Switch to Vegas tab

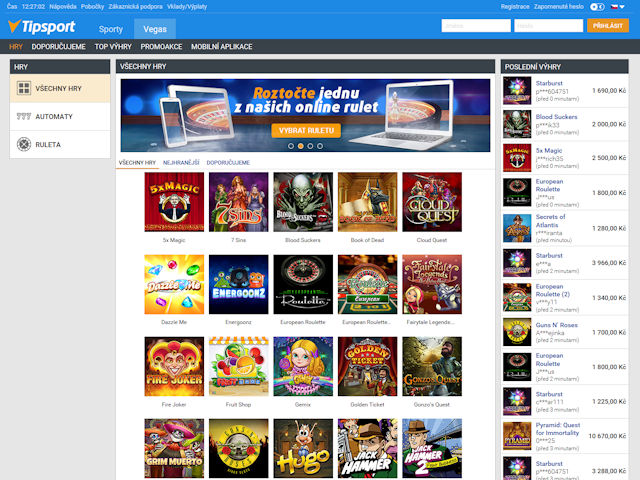(x=155, y=29)
